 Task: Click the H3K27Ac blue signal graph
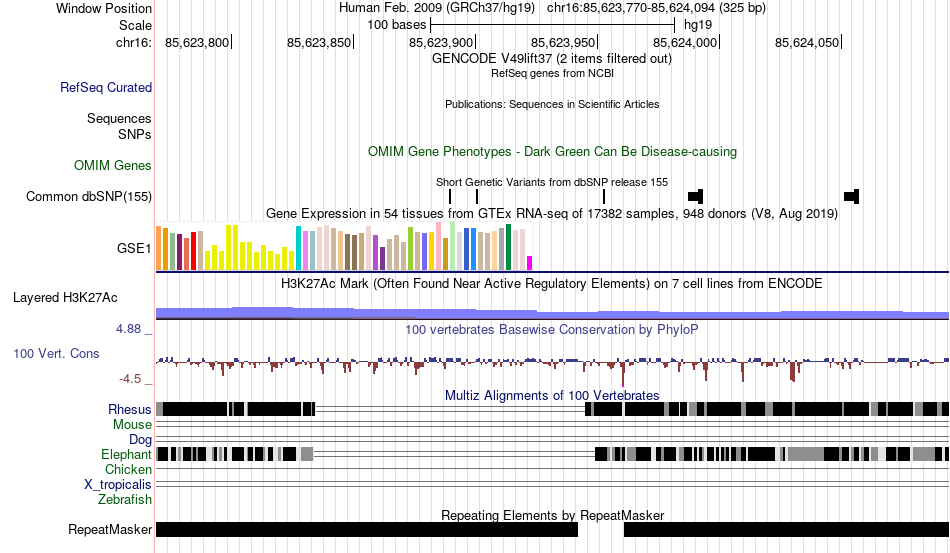coord(552,313)
